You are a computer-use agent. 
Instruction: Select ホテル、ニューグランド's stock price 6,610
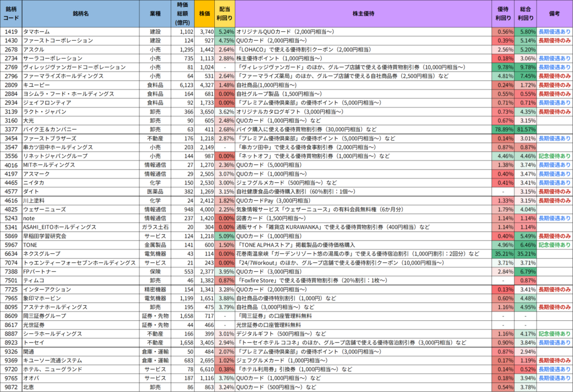tap(205, 369)
